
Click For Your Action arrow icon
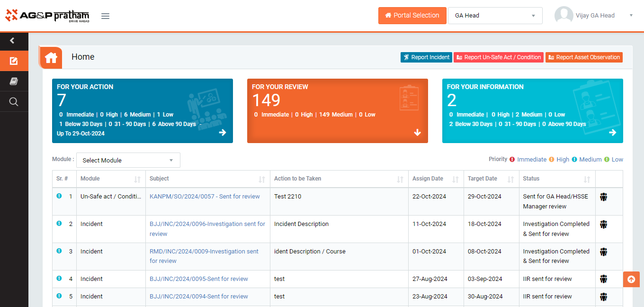point(223,133)
